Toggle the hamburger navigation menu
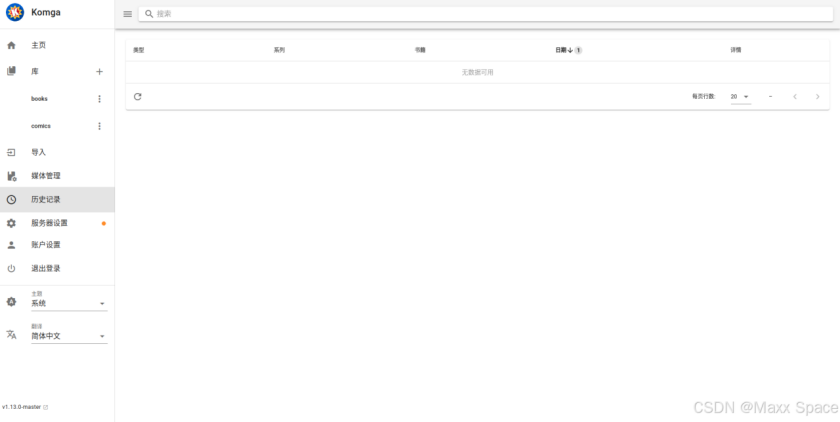840x422 pixels. (128, 14)
